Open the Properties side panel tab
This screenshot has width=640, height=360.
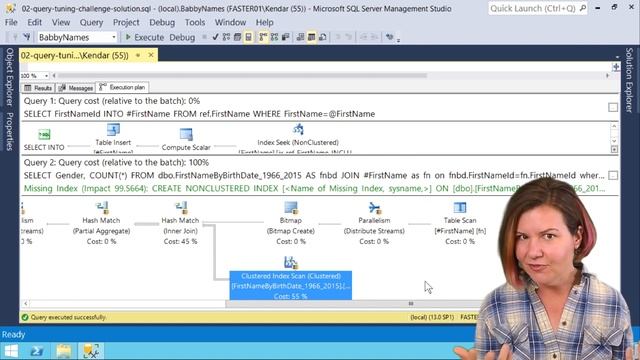click(9, 131)
